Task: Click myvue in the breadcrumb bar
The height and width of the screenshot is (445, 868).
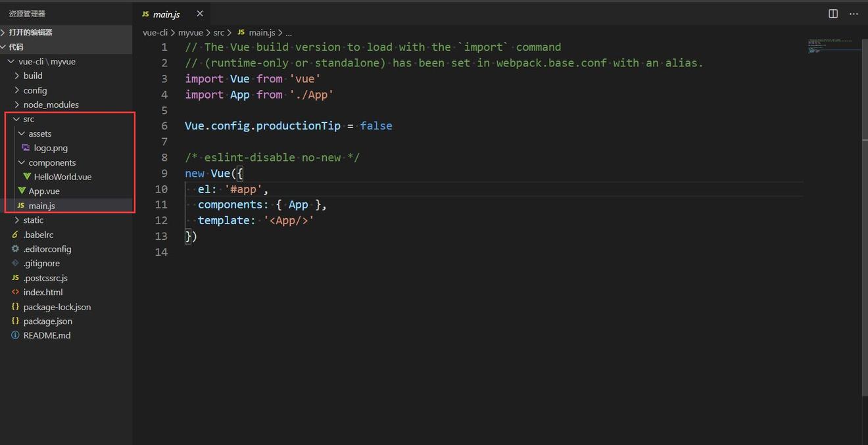Action: coord(190,32)
